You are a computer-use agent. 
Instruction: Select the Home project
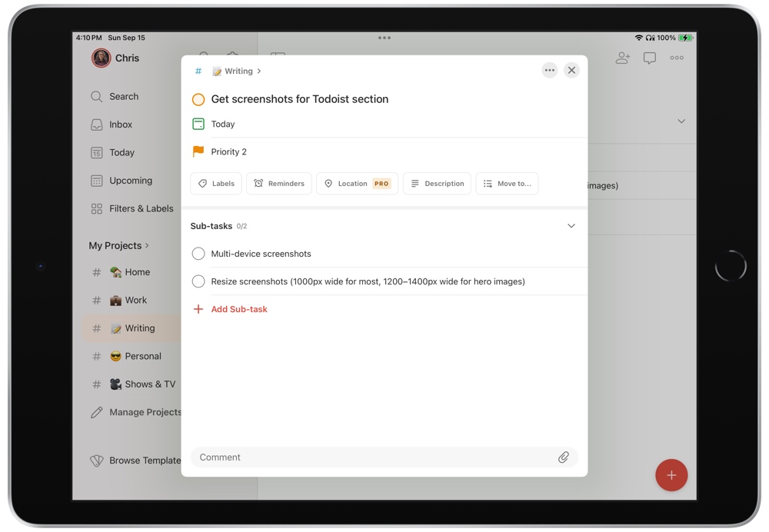pyautogui.click(x=130, y=272)
